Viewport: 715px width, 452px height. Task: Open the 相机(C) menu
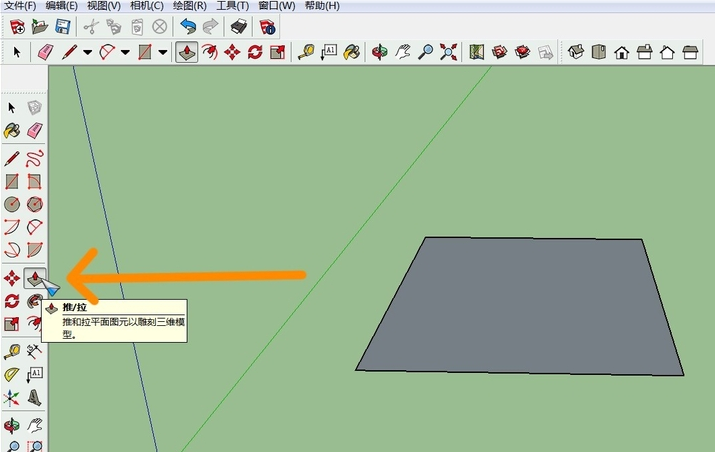coord(147,6)
